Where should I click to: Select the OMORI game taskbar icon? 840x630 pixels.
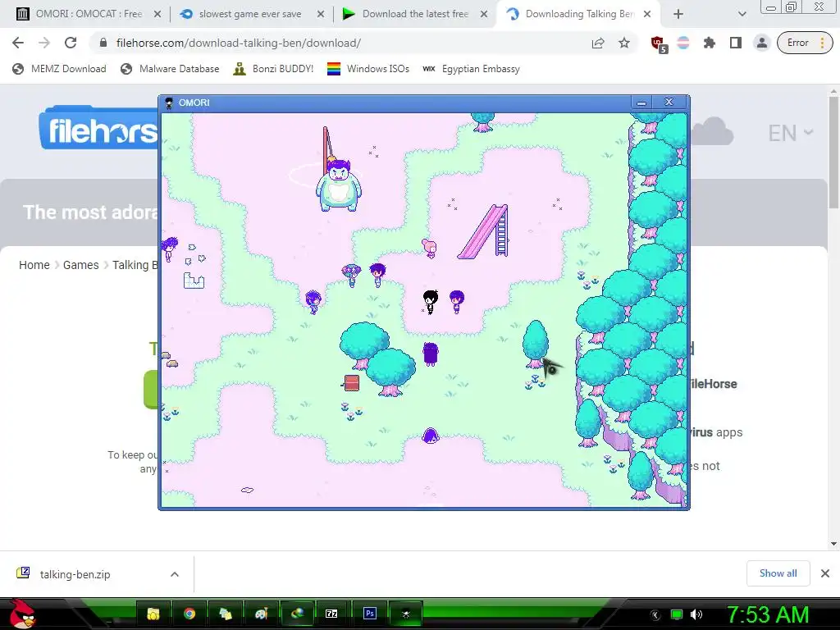point(405,614)
